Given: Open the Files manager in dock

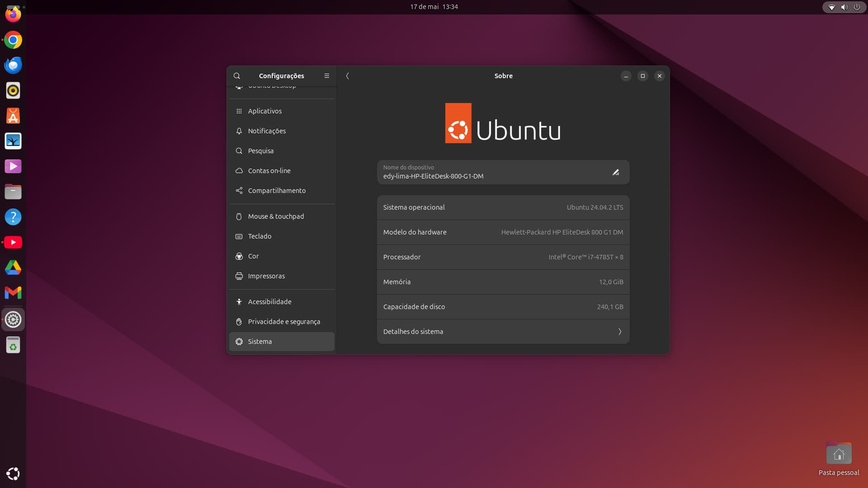Looking at the screenshot, I should coord(13,192).
